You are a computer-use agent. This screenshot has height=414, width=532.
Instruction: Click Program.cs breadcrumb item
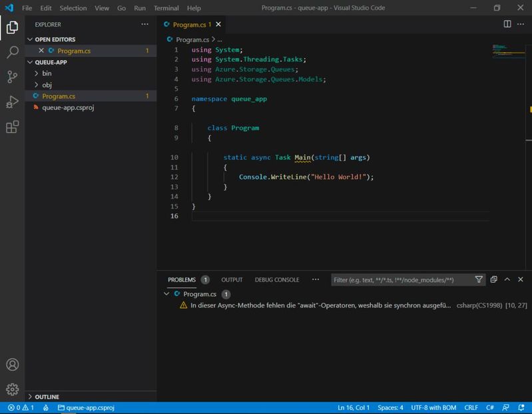(192, 40)
